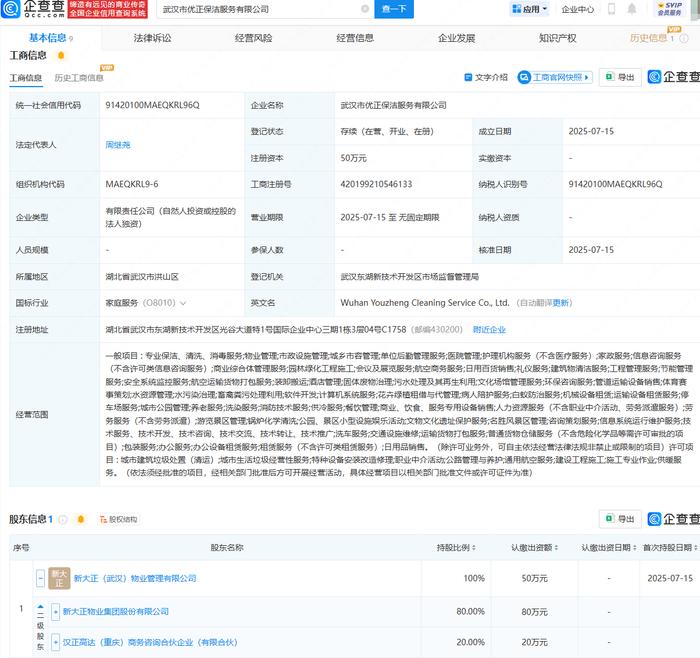This screenshot has height=658, width=700.
Task: Expand the 家庭服务 industry chevron
Action: [183, 304]
